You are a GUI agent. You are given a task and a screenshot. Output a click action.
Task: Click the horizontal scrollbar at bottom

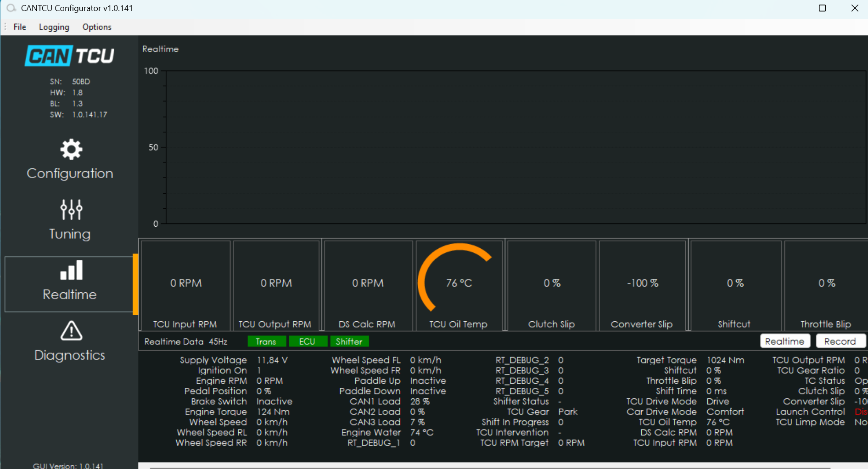490,467
